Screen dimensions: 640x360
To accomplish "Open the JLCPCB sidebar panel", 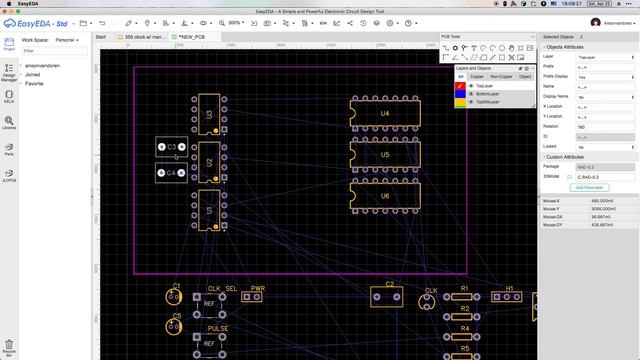I will 9,176.
